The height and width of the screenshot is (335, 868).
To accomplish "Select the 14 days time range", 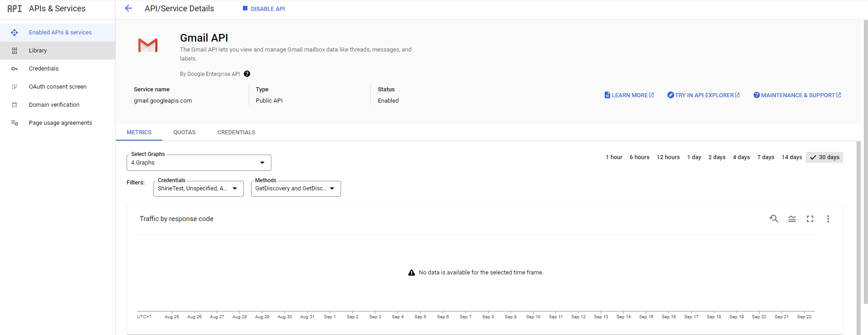I will [x=792, y=157].
